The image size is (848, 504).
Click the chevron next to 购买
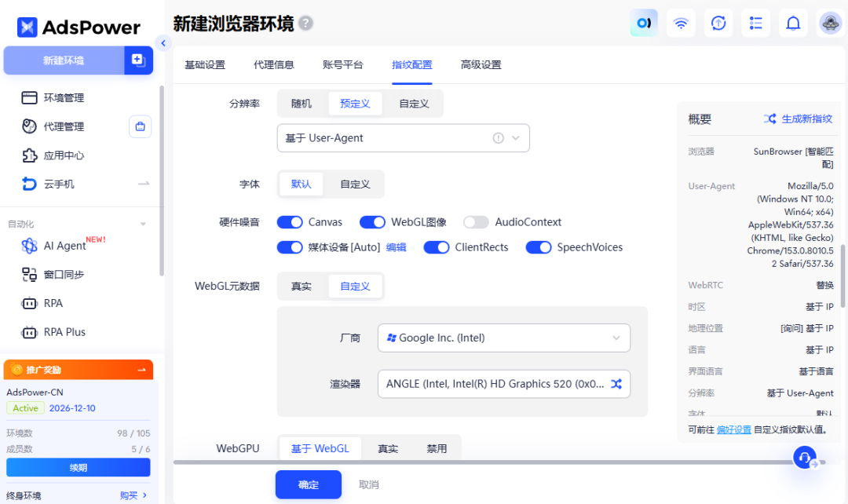pos(144,495)
